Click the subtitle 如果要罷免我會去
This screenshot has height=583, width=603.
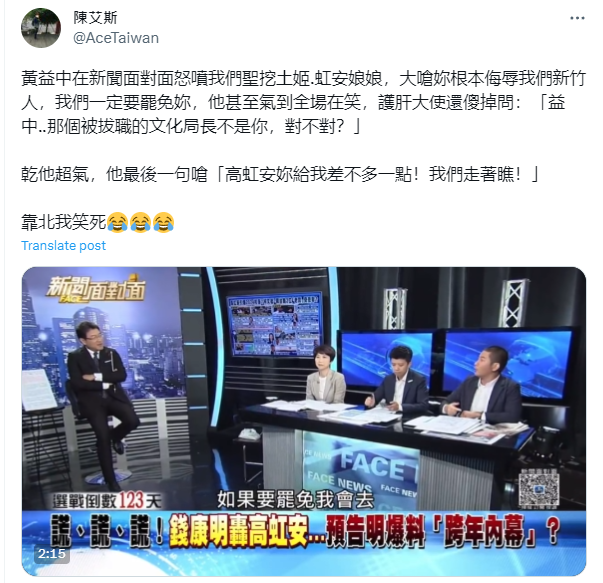(x=295, y=500)
